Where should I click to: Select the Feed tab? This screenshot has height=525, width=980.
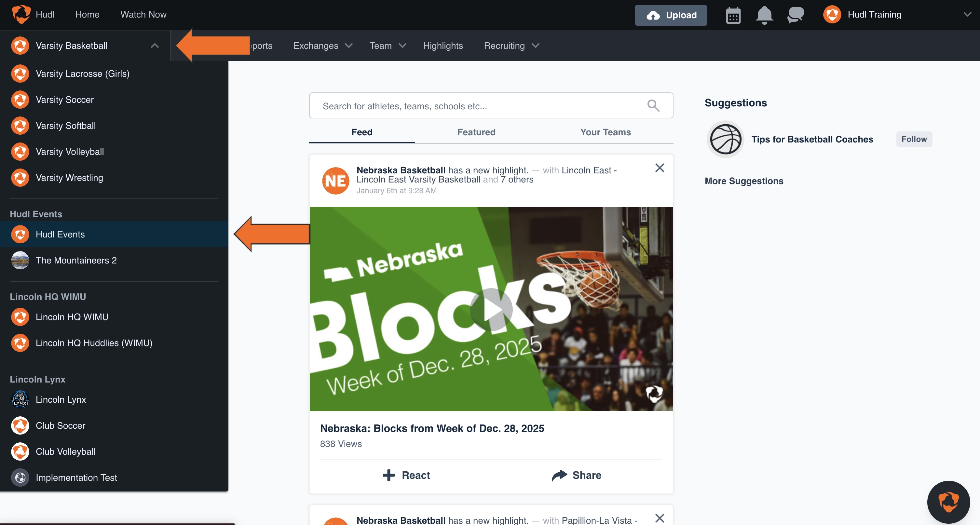[362, 132]
